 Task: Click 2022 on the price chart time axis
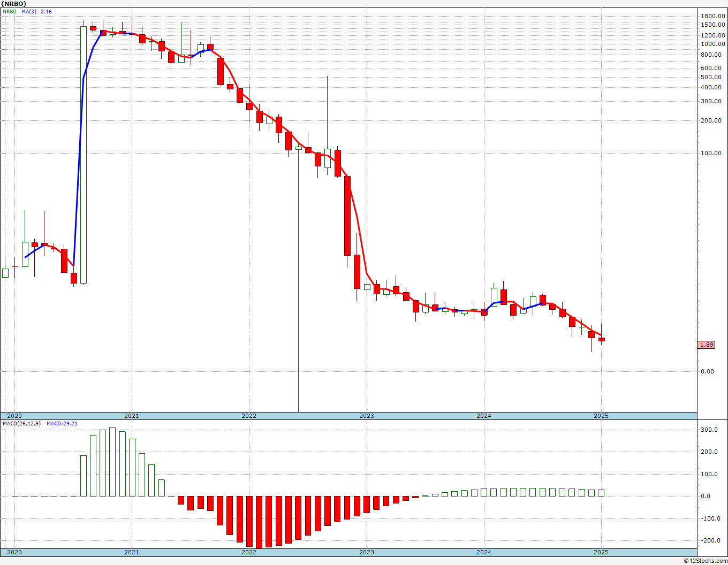249,416
